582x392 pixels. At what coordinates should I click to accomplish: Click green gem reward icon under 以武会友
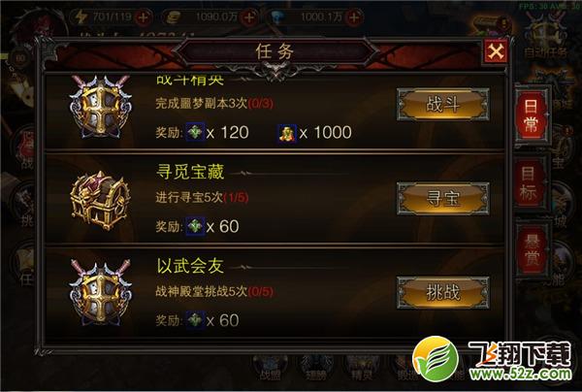pos(195,319)
